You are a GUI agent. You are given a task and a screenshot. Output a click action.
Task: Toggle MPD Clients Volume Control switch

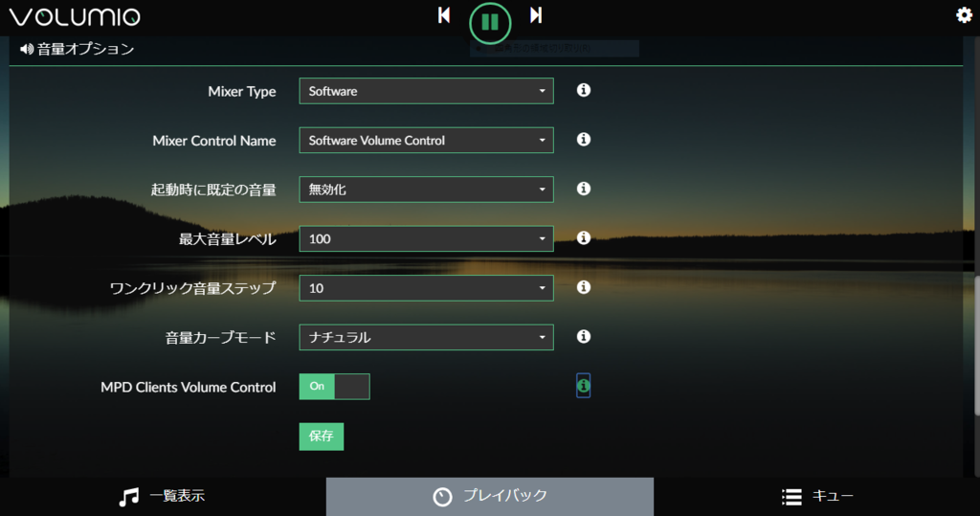[x=334, y=387]
